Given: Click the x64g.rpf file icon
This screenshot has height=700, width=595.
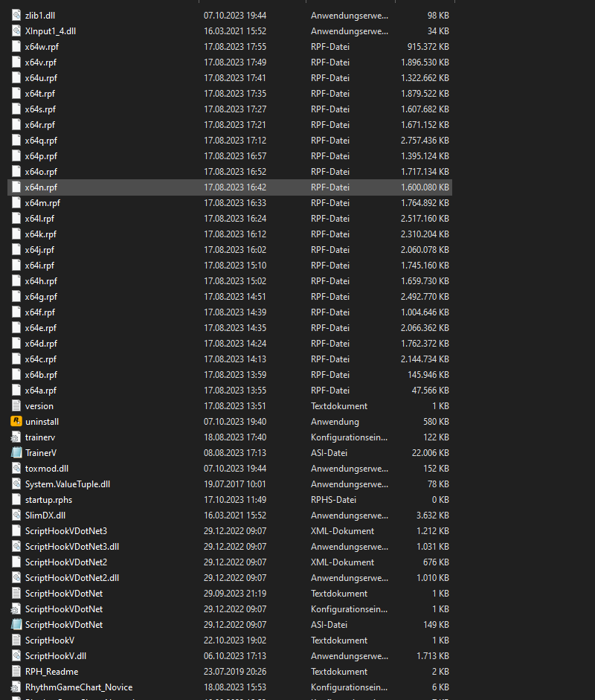Looking at the screenshot, I should [x=16, y=296].
